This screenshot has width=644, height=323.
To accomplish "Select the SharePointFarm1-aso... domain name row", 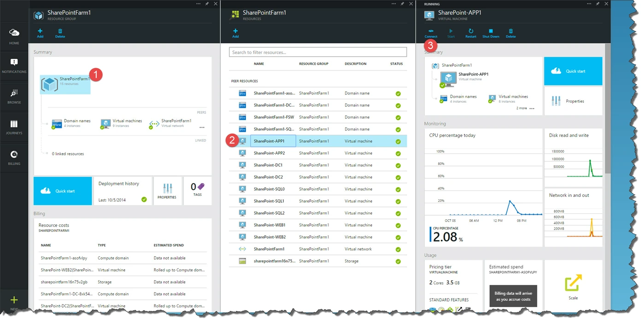I will click(x=318, y=93).
